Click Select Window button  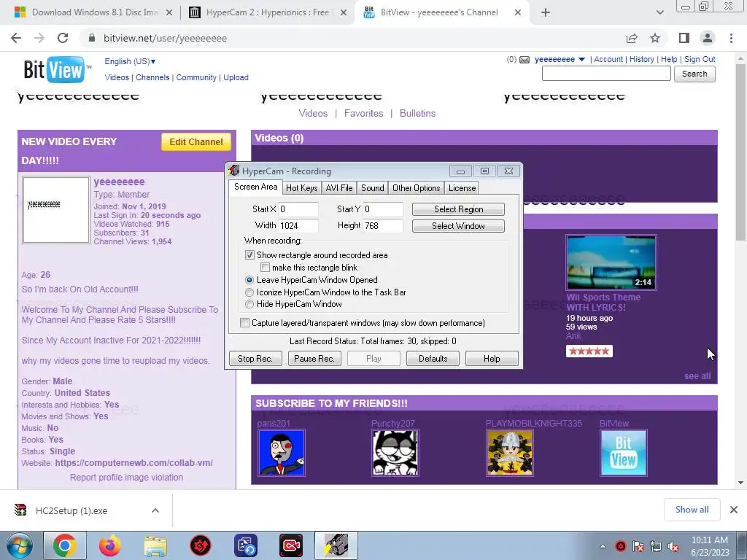458,226
